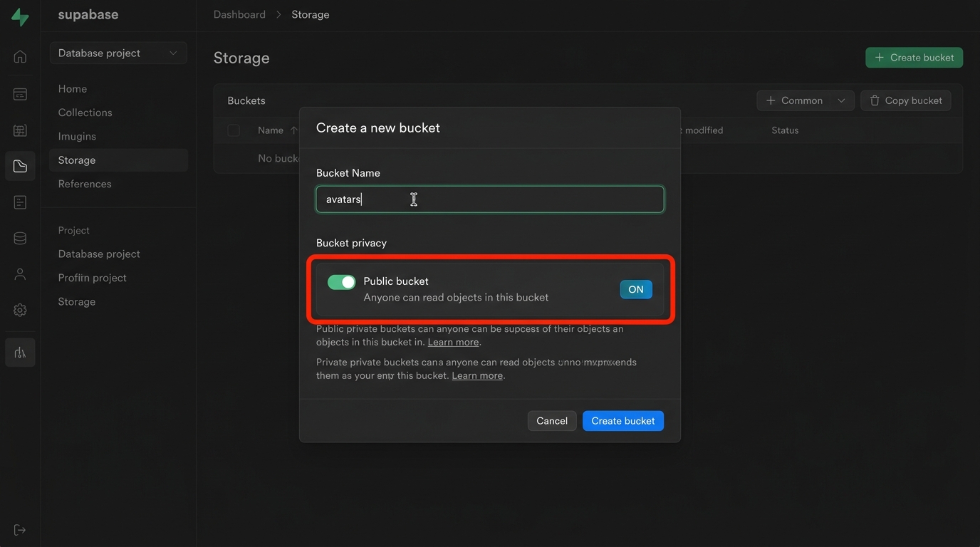The width and height of the screenshot is (980, 547).
Task: Click the log out icon at bottom
Action: (20, 530)
